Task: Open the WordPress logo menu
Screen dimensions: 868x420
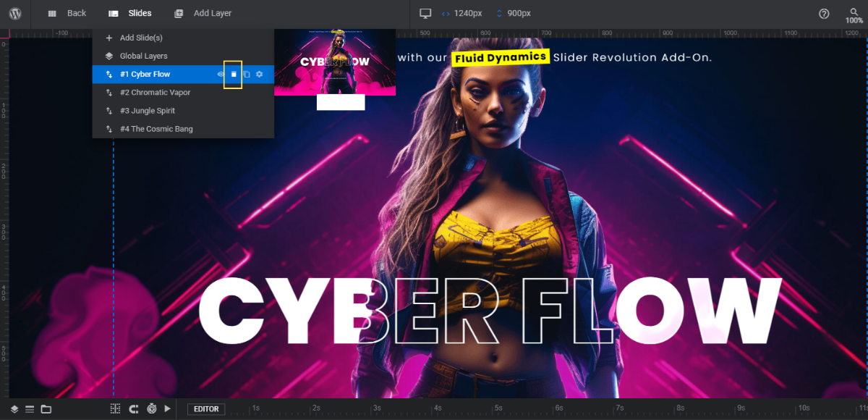Action: pyautogui.click(x=15, y=13)
